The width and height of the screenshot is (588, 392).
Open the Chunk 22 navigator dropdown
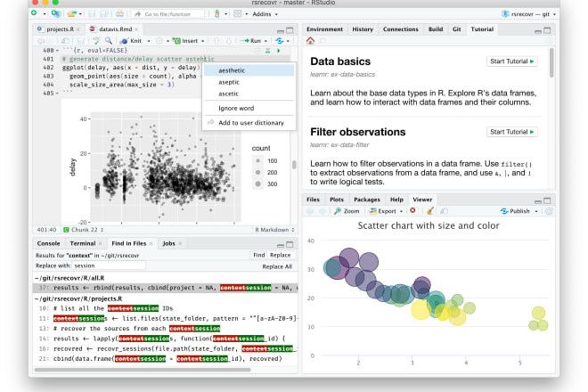pyautogui.click(x=84, y=230)
